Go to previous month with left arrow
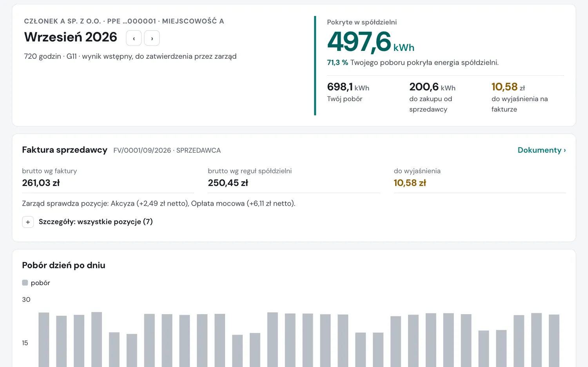The width and height of the screenshot is (588, 367). click(134, 38)
